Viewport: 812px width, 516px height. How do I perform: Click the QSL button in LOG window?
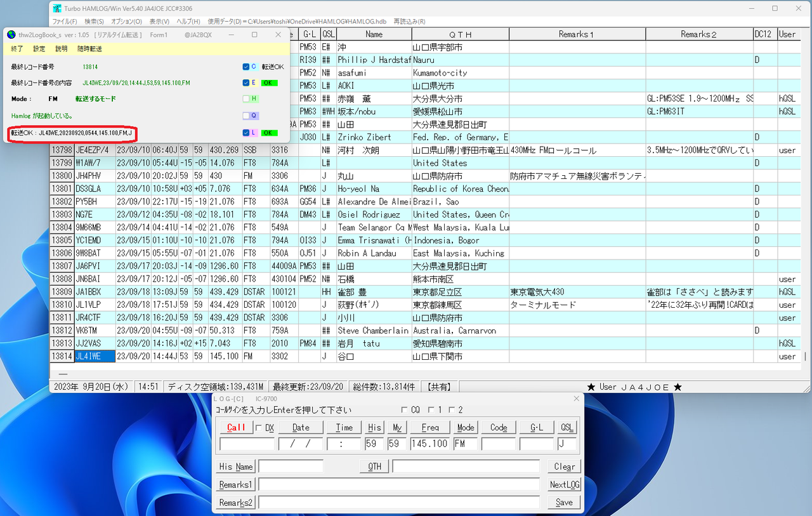pyautogui.click(x=566, y=428)
